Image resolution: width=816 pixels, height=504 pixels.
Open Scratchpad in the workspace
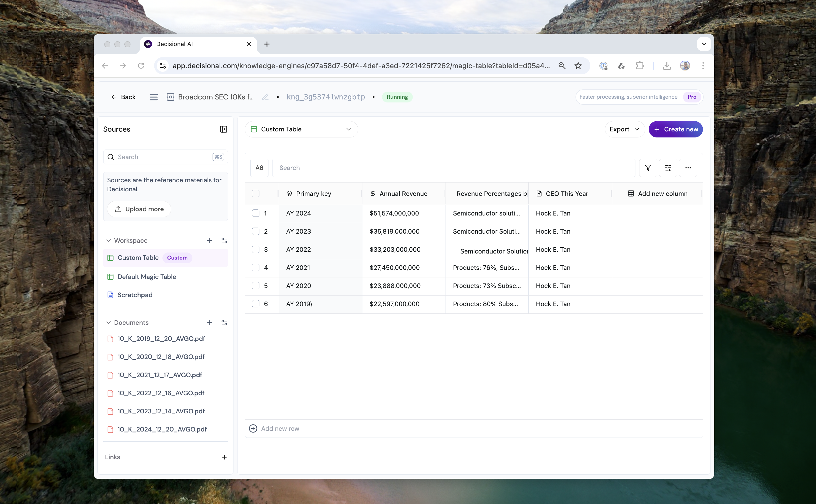[135, 295]
